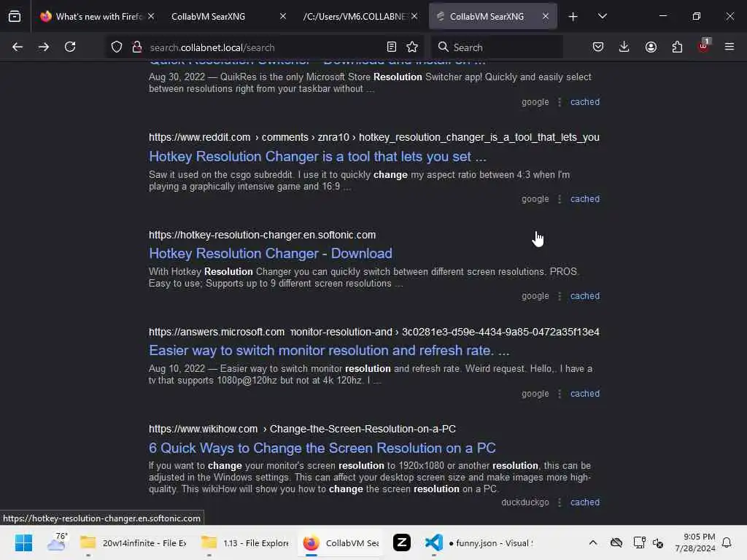Screen dimensions: 747x560
Task: Open the uBlock Origin extension icon
Action: tap(704, 46)
